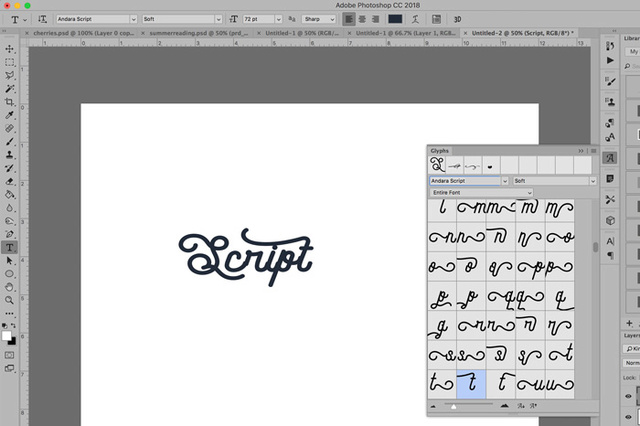The image size is (640, 426).
Task: Select the Lasso tool
Action: tap(9, 75)
